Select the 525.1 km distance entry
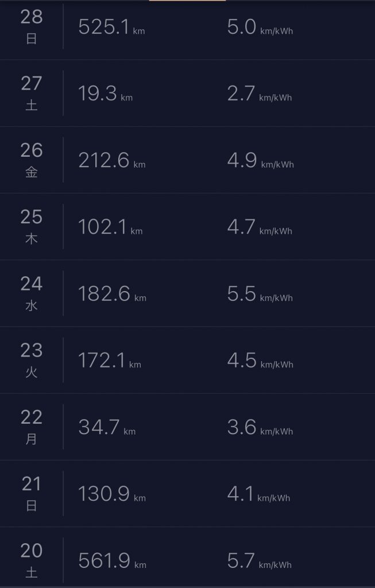The height and width of the screenshot is (588, 375). 111,27
